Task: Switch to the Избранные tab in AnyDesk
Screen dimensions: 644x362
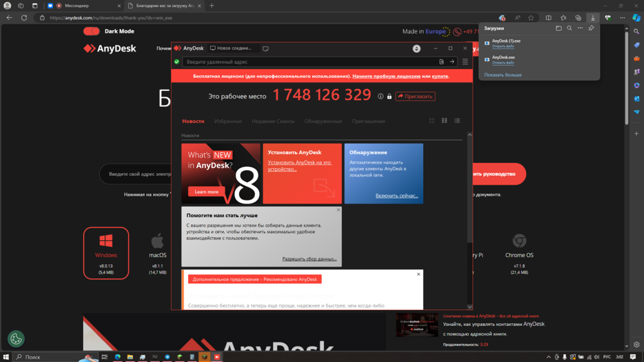Action: point(228,121)
